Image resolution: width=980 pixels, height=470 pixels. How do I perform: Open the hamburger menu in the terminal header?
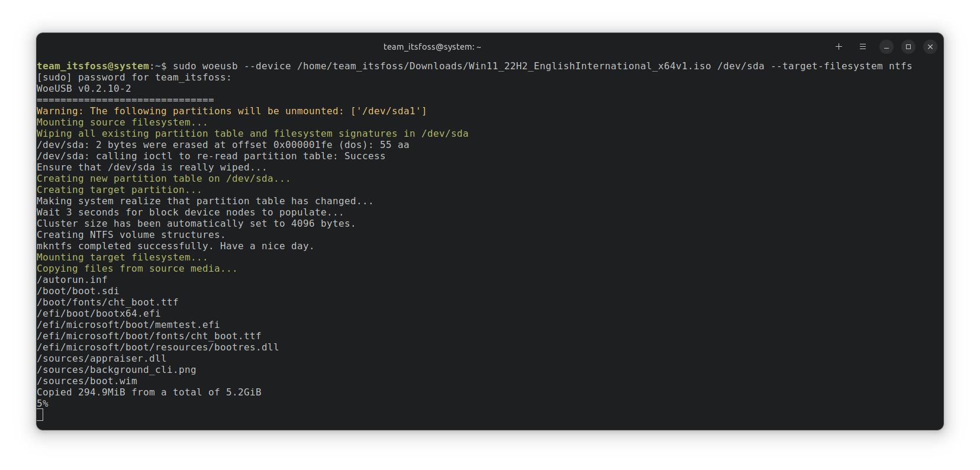[x=862, y=46]
